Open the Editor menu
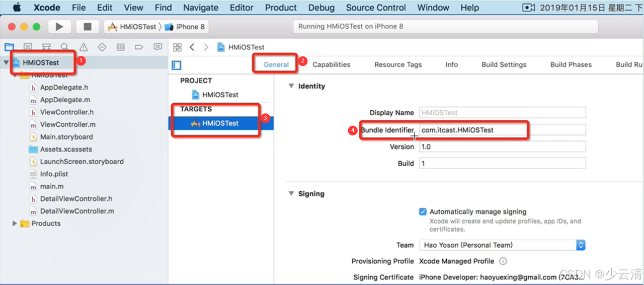 point(242,8)
